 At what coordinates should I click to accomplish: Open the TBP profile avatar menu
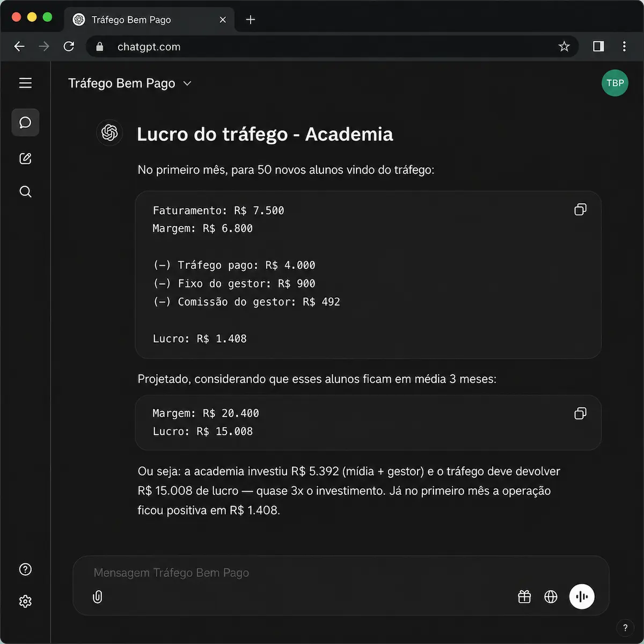(615, 83)
